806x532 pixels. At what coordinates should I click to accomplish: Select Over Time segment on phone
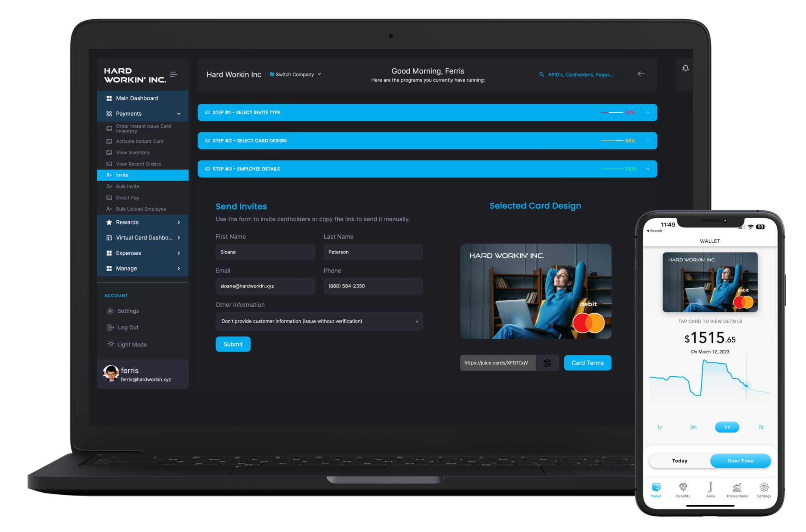click(x=740, y=461)
